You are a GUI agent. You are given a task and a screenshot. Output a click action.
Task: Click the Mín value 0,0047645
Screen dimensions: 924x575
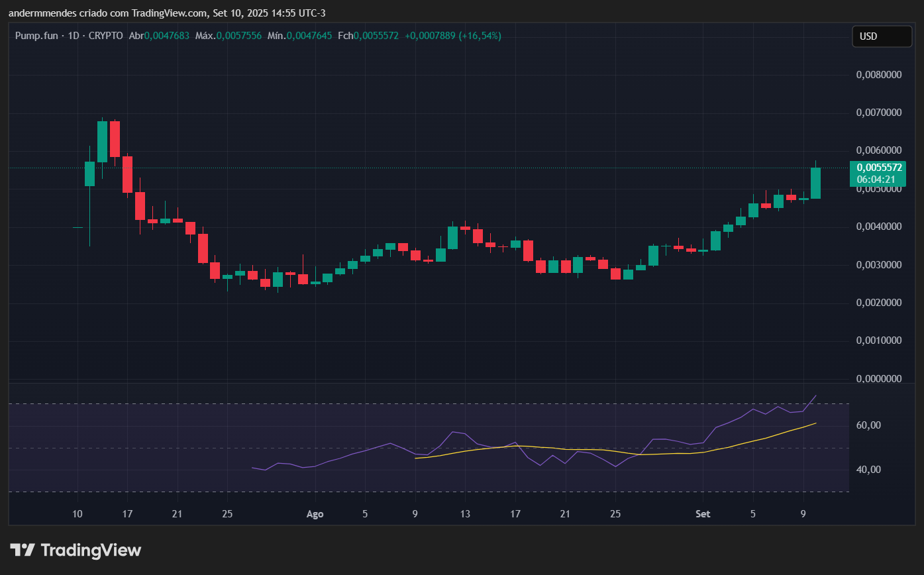click(x=309, y=36)
